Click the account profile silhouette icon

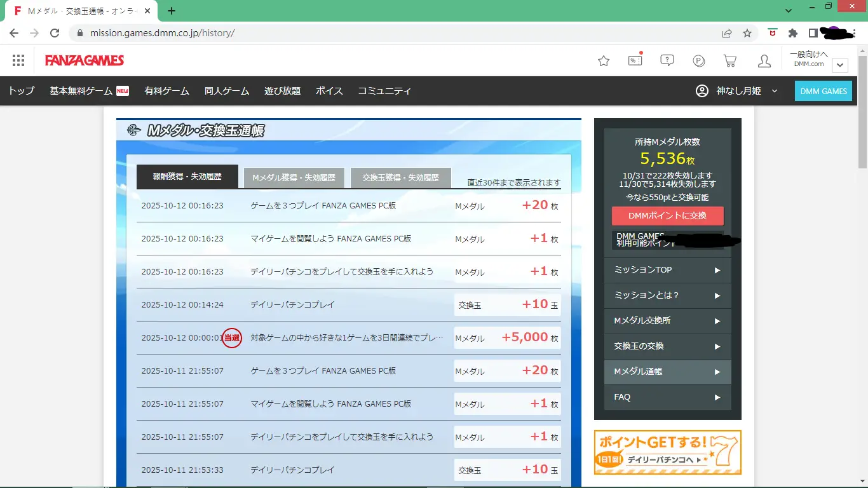764,61
